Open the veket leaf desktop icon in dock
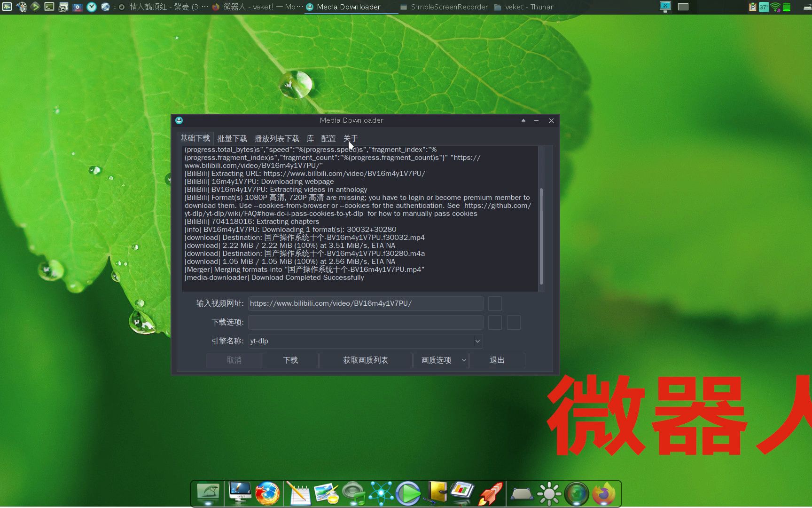The image size is (812, 508). (208, 494)
